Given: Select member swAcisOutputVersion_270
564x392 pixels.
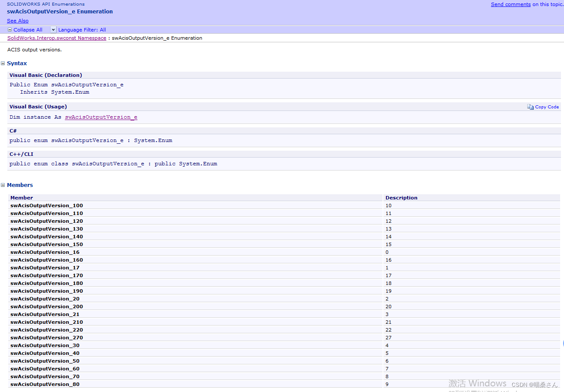Looking at the screenshot, I should [47, 338].
